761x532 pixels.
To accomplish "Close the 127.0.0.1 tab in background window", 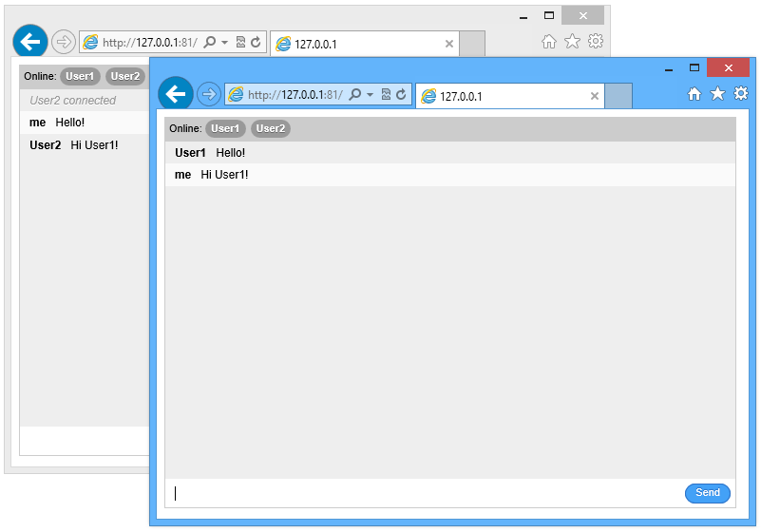I will point(449,44).
